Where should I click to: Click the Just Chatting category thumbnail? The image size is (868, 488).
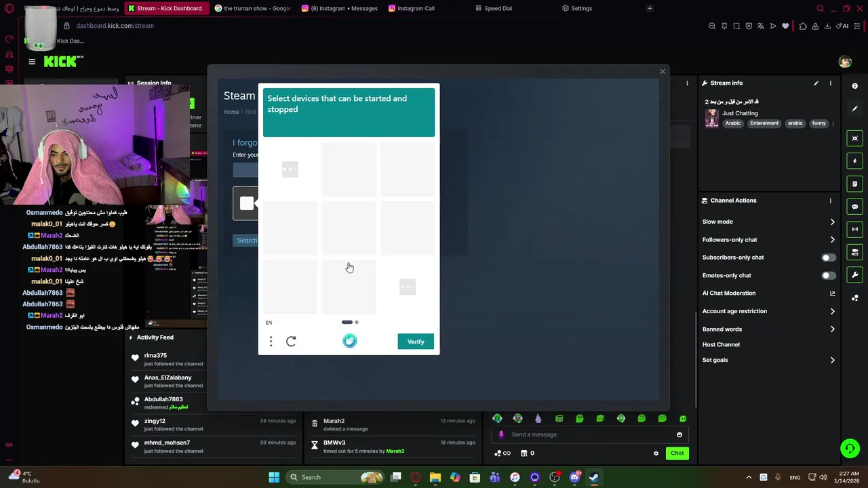coord(711,119)
